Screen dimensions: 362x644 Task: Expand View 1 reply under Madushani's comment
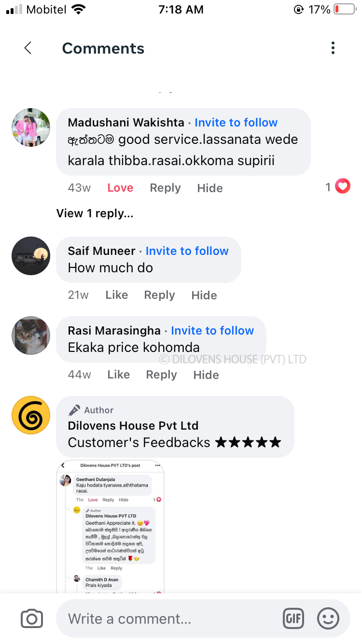point(95,213)
